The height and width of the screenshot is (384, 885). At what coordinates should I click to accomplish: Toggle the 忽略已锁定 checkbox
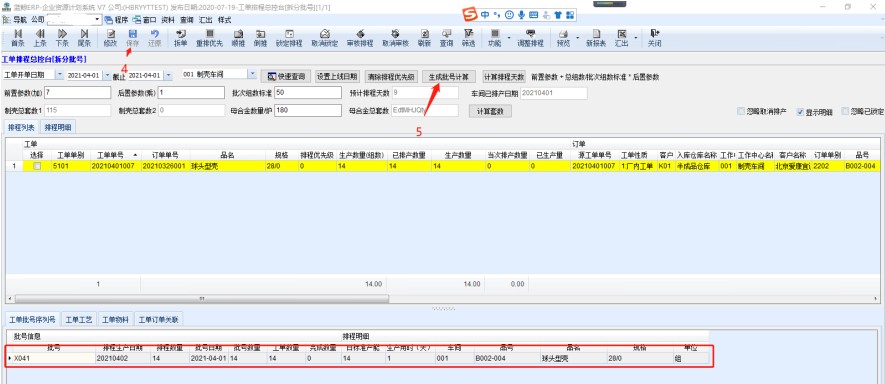point(845,111)
